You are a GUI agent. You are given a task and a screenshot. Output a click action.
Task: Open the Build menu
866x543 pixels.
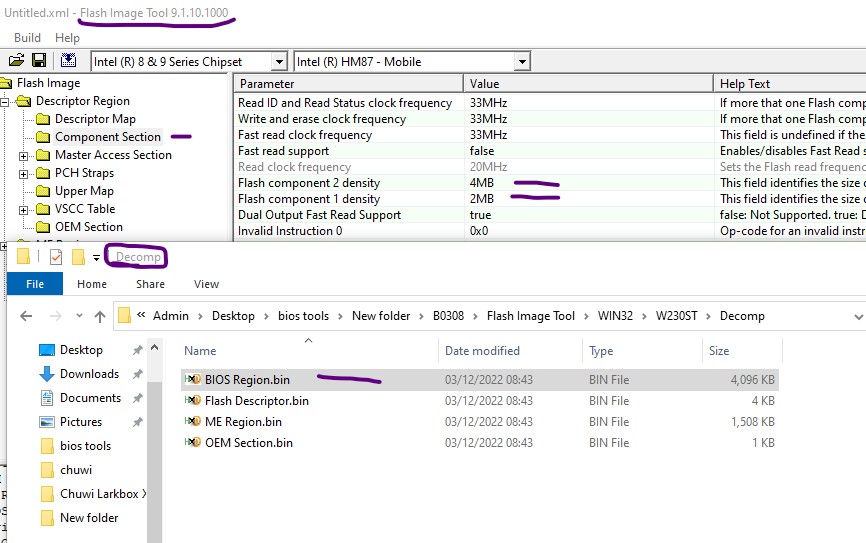27,38
